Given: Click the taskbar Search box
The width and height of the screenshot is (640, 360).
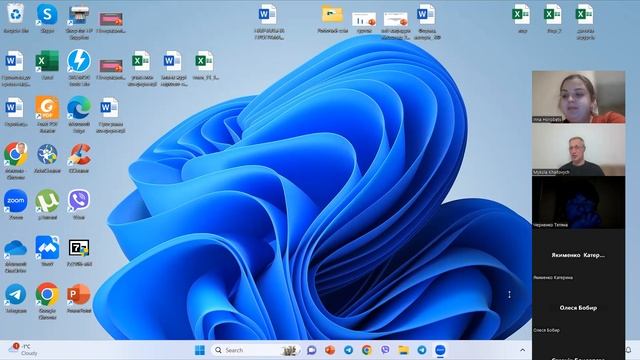Looking at the screenshot, I should click(256, 350).
